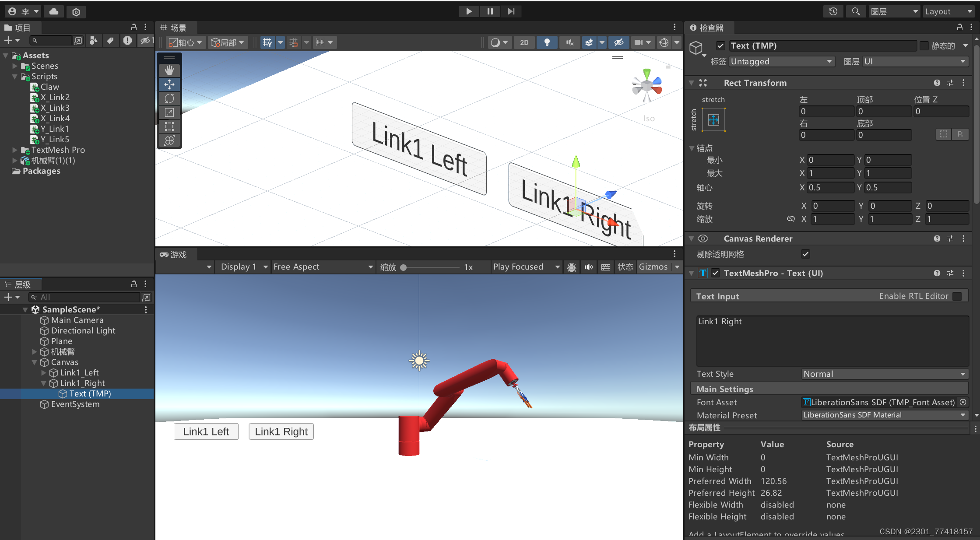Open the Untagged tag dropdown

point(781,61)
